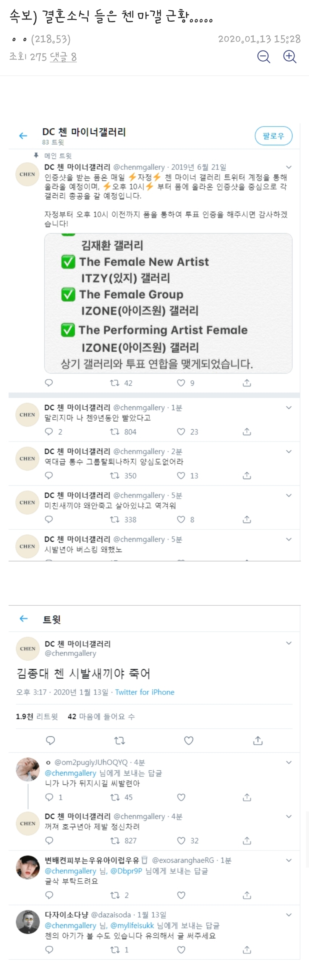Open options chevron on the 1분 tweet

coord(289,408)
